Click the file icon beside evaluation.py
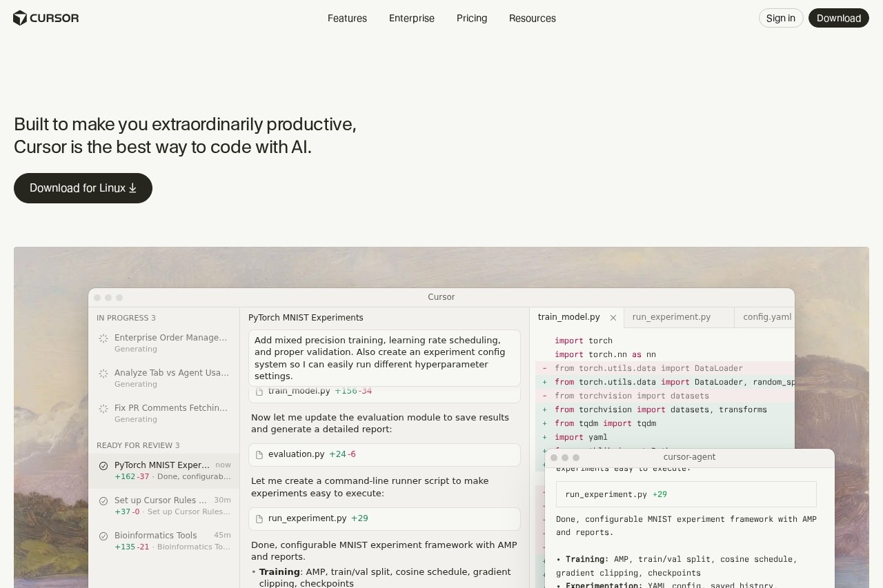The height and width of the screenshot is (588, 883). point(259,455)
